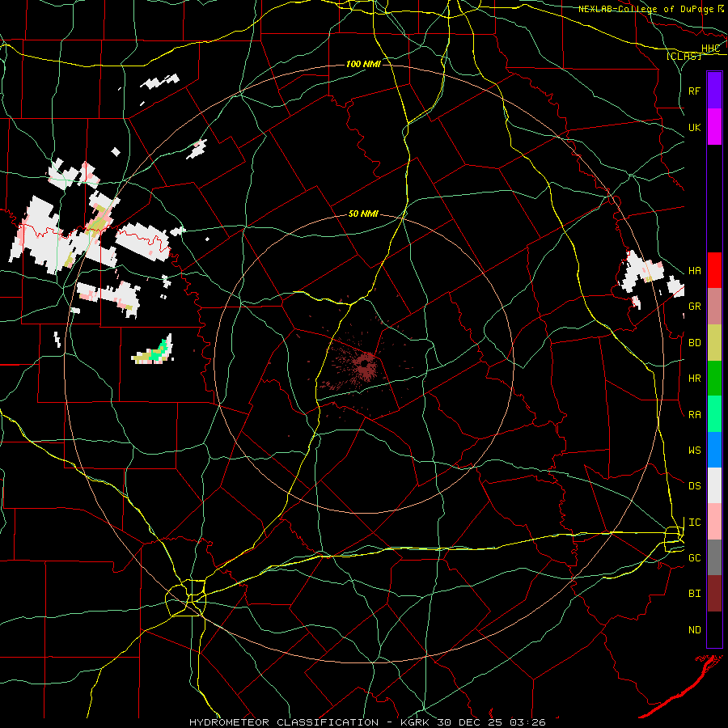The width and height of the screenshot is (728, 728).
Task: Click the "RF" legend label text
Action: pyautogui.click(x=694, y=91)
